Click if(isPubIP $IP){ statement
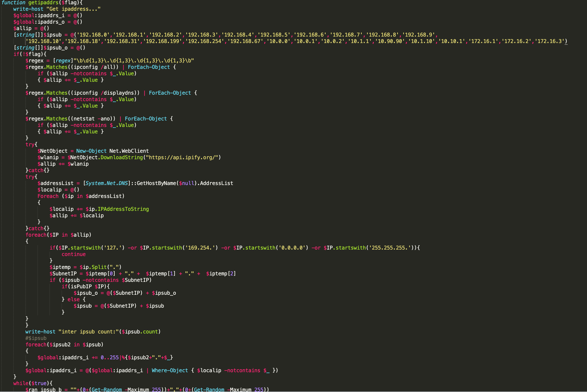The width and height of the screenshot is (587, 392). [86, 287]
